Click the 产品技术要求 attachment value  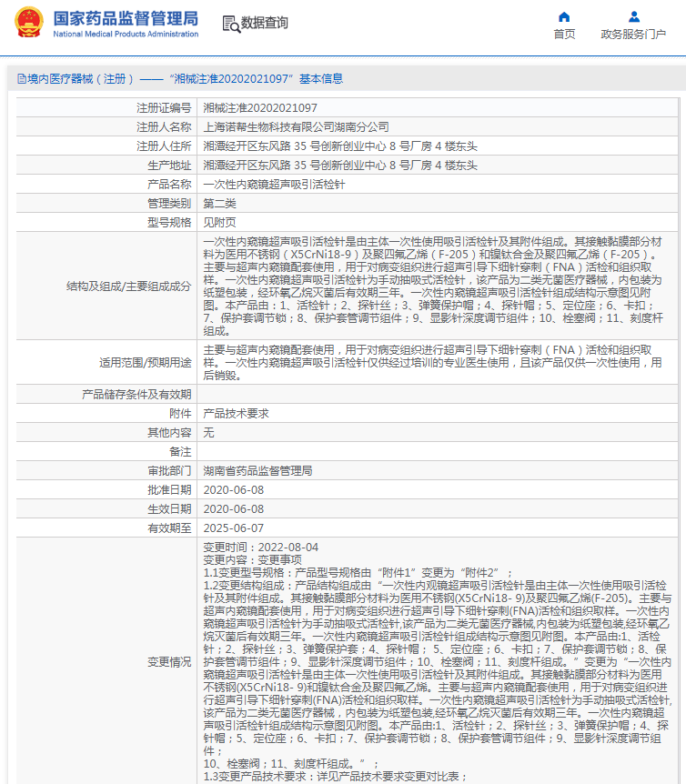tap(235, 414)
